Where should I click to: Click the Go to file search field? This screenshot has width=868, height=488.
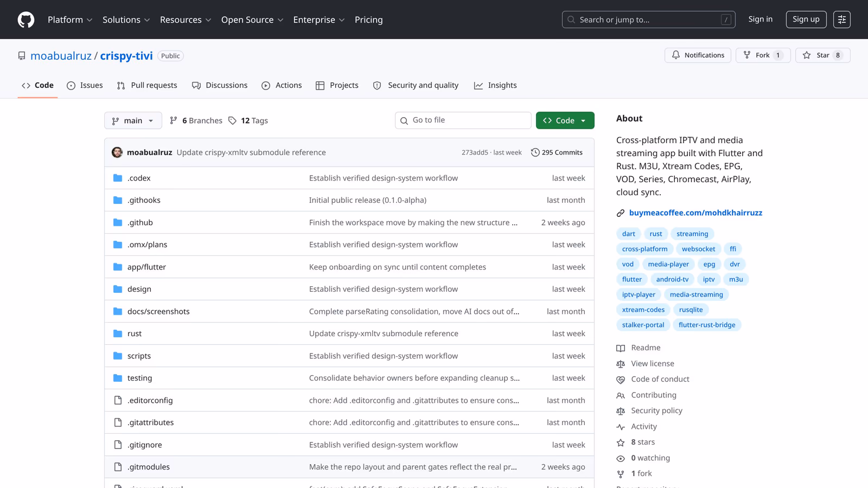tap(463, 120)
